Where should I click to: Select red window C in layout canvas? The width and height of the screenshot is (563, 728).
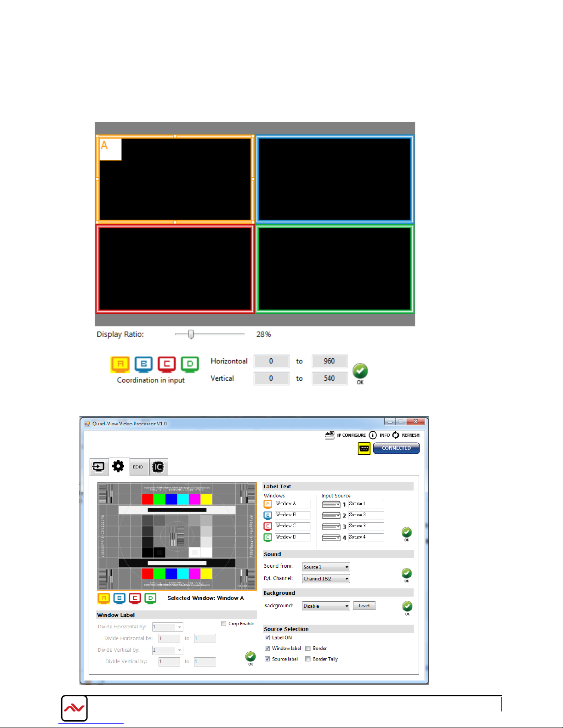175,268
